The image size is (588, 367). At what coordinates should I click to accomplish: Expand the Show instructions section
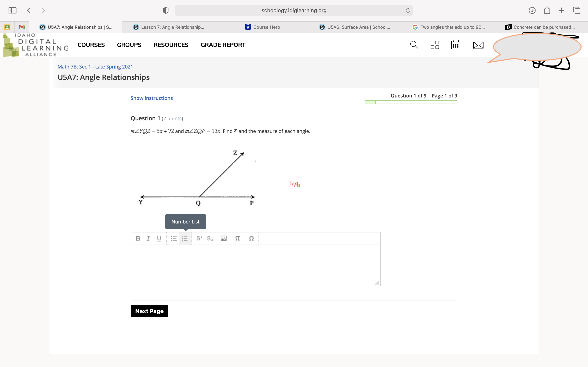point(151,98)
